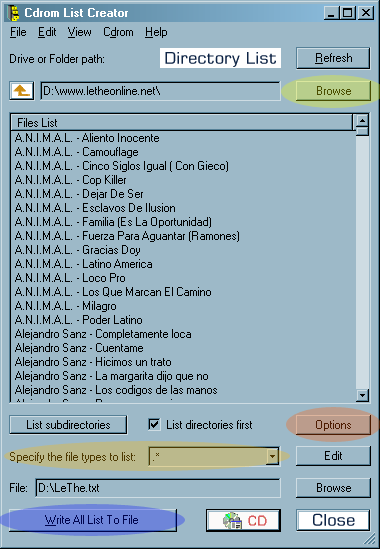Toggle the 'List directories first' checkbox
Viewport: 380px width, 549px height.
tap(154, 425)
